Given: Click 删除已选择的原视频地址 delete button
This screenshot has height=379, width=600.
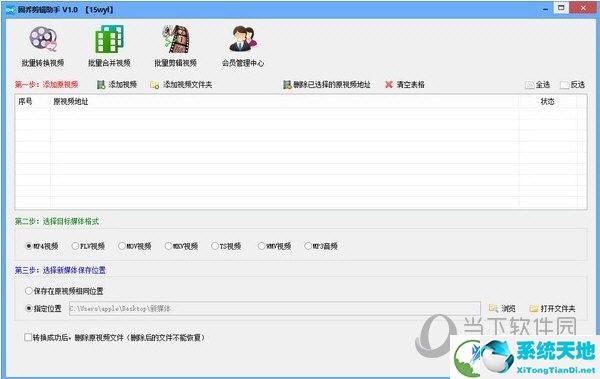Looking at the screenshot, I should [327, 85].
